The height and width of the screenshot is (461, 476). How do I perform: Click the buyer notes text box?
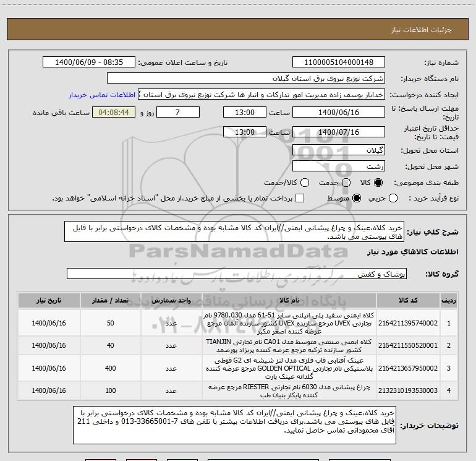(234, 425)
